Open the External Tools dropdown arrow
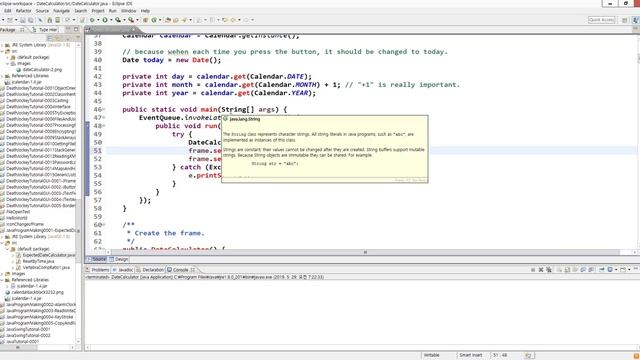The image size is (640, 360). click(x=137, y=20)
